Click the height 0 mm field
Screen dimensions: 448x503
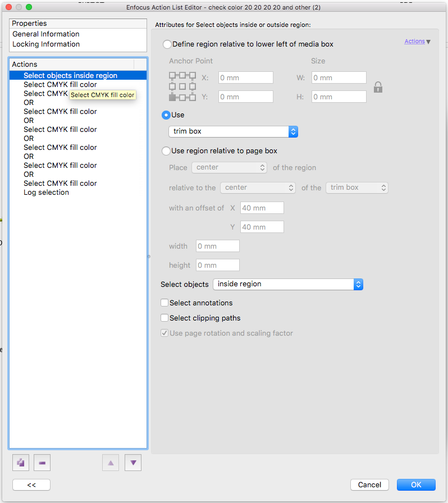point(218,265)
